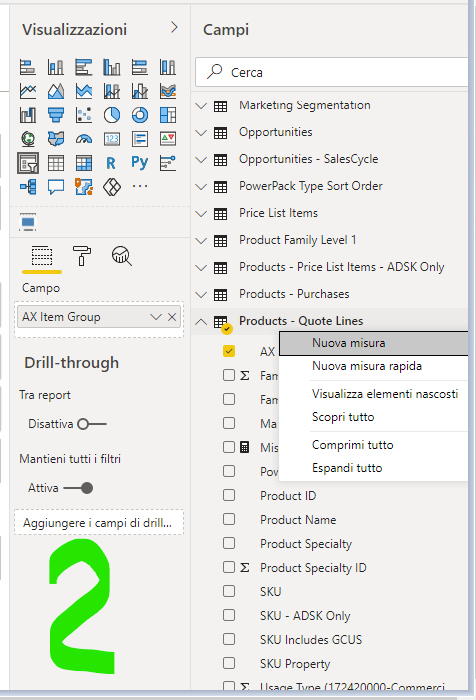Open the Analytics magnifier tab
The image size is (476, 700).
[121, 256]
